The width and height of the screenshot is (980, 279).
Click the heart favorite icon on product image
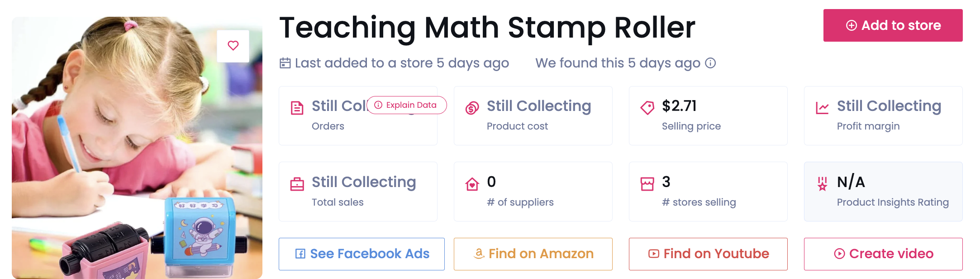pos(233,46)
